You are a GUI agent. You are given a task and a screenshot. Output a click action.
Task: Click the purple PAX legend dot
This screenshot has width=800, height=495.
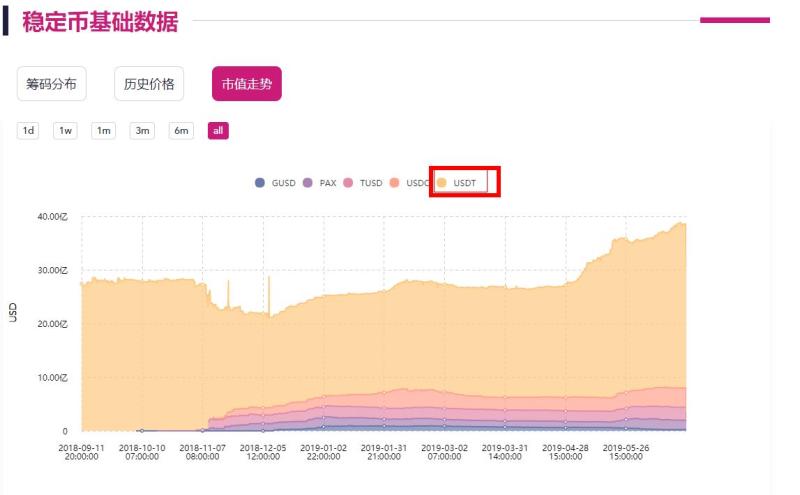[x=308, y=183]
